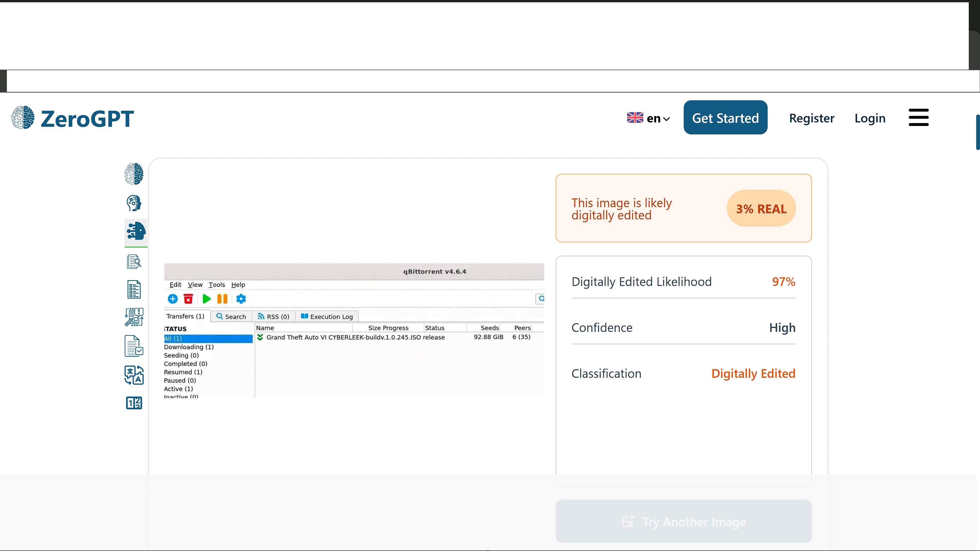The image size is (980, 551).
Task: Open the Register link
Action: tap(812, 118)
